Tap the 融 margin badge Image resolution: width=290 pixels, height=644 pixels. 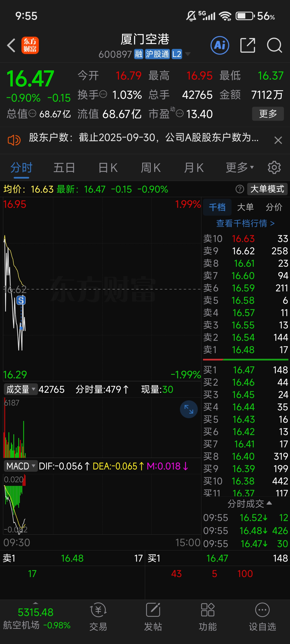coord(139,54)
